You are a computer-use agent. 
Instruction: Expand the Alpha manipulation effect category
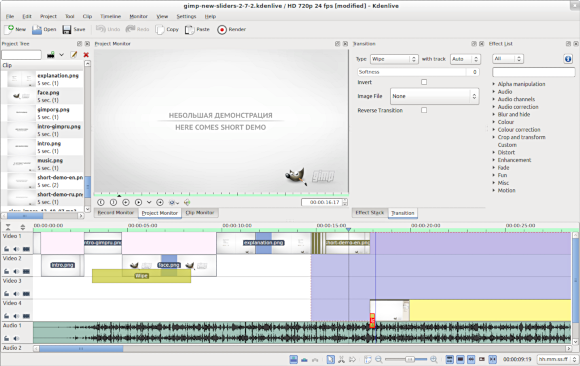pos(494,84)
